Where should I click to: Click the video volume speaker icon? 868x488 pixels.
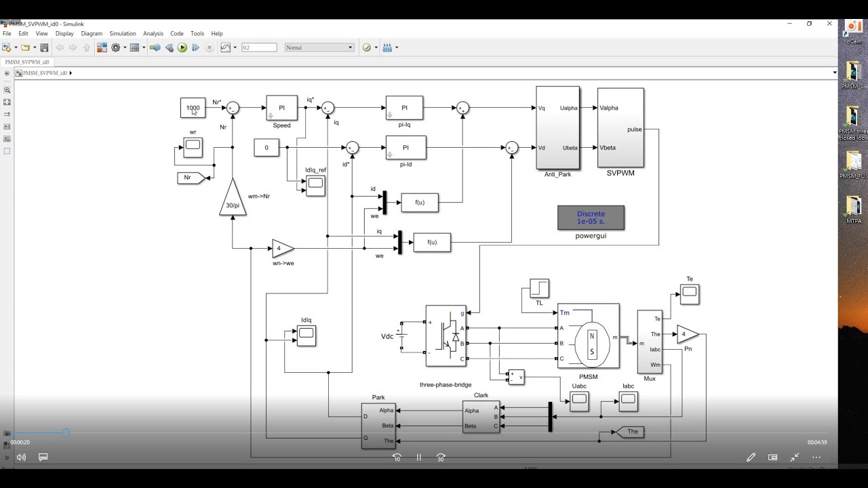[x=21, y=457]
